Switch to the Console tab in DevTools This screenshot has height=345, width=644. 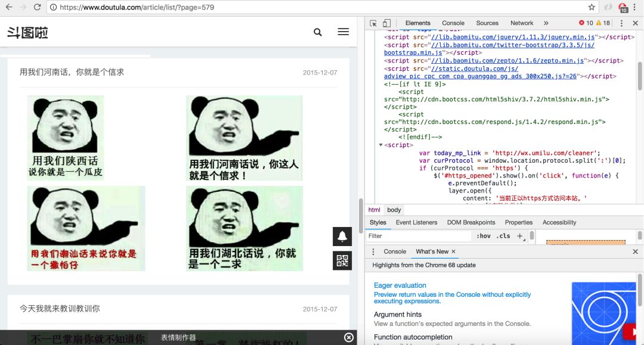pos(453,23)
